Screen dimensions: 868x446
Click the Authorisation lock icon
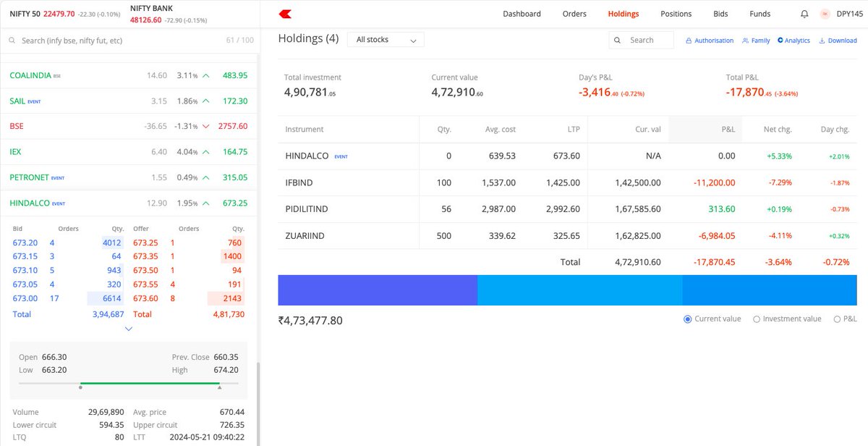(x=689, y=41)
